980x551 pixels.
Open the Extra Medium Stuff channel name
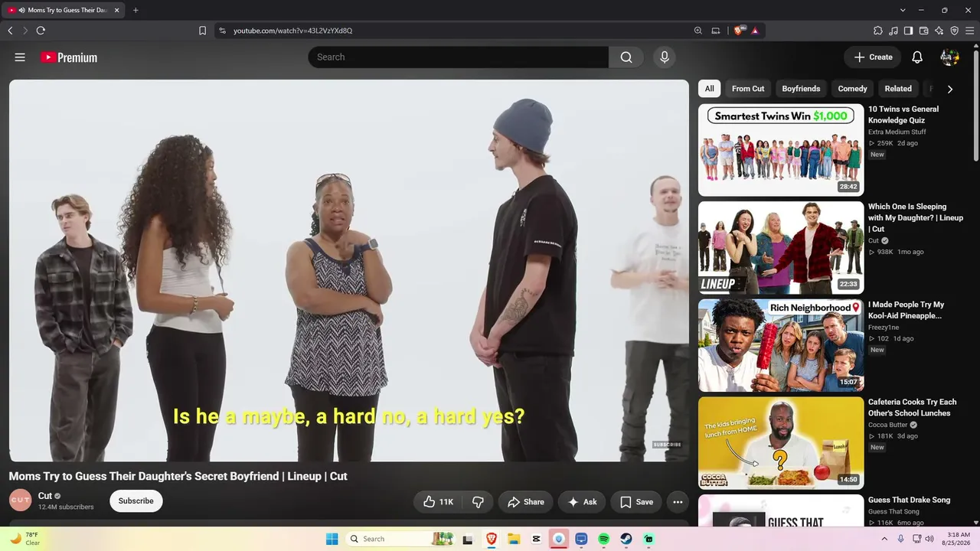897,132
